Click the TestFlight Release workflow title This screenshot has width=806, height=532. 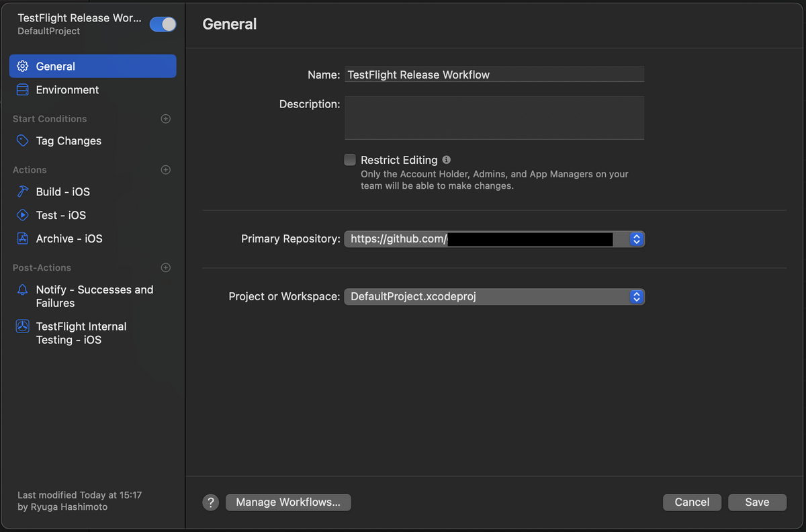pyautogui.click(x=80, y=18)
